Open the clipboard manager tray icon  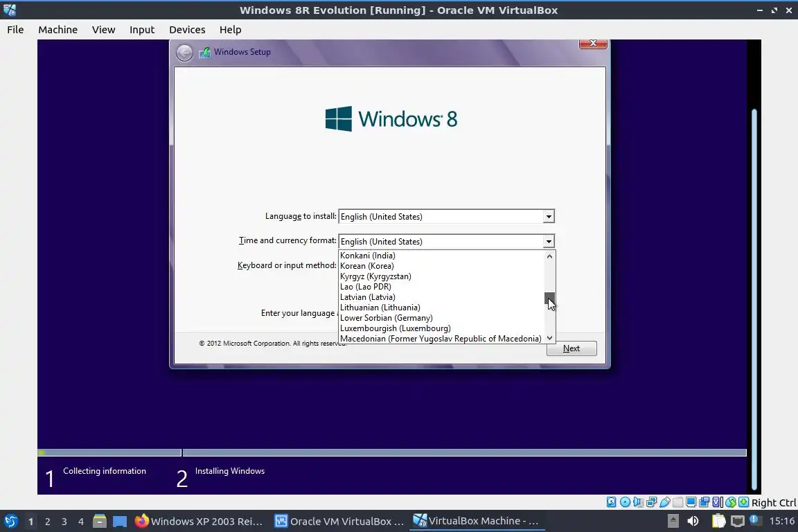coord(718,521)
